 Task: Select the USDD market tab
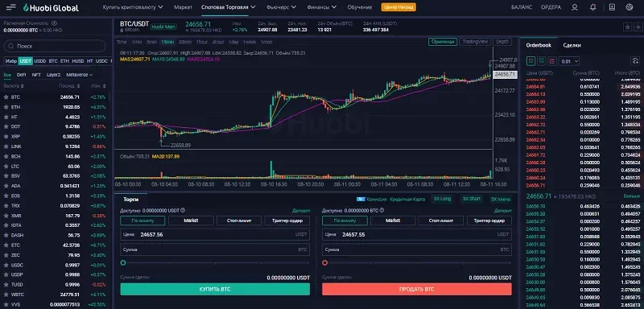pos(39,61)
